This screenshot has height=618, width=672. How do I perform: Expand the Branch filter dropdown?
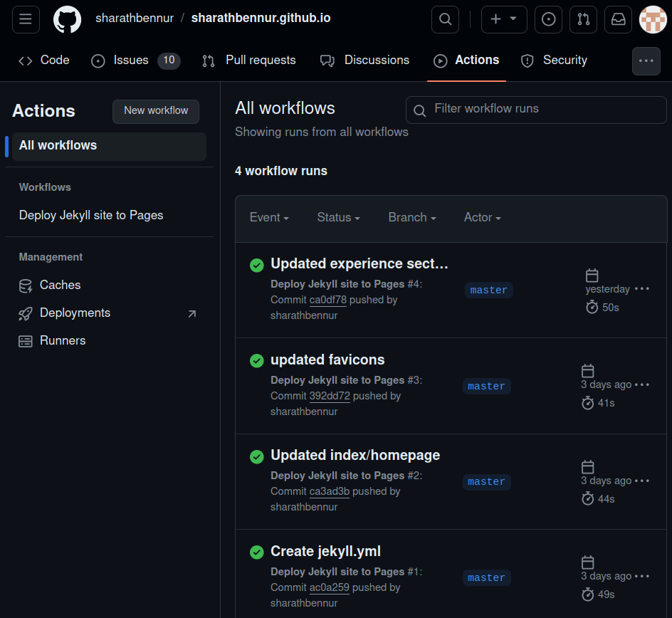click(412, 218)
